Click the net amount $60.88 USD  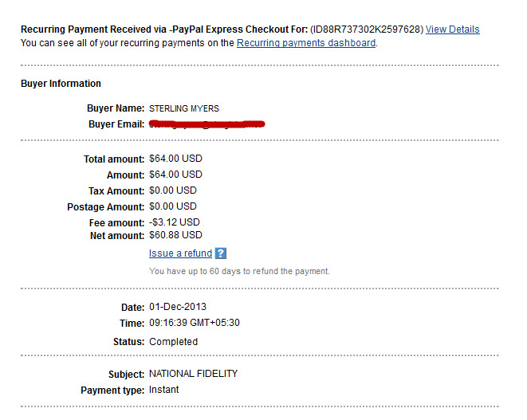(x=175, y=235)
